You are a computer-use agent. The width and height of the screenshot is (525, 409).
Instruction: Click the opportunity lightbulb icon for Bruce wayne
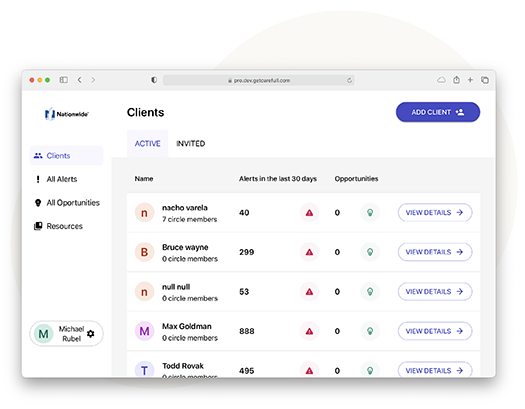tap(370, 252)
